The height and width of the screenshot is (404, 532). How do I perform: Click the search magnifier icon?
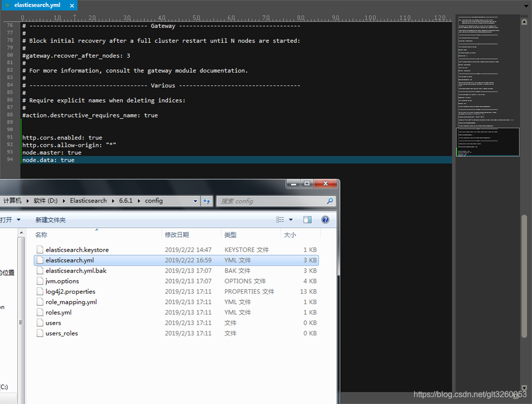(330, 201)
